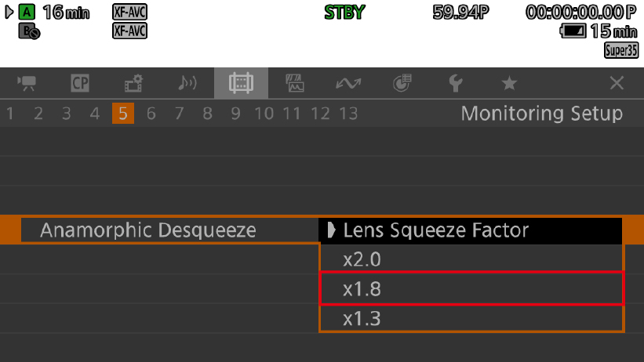Screen dimensions: 644x362
Task: Select the Monitoring Setup menu icon
Action: (240, 83)
